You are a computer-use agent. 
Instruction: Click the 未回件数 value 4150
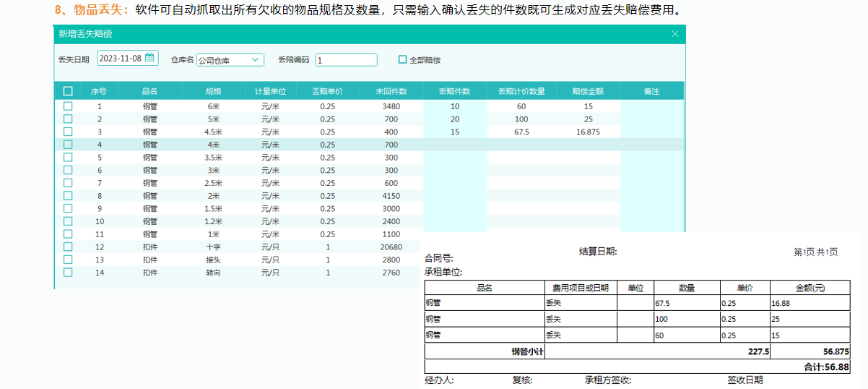point(391,196)
